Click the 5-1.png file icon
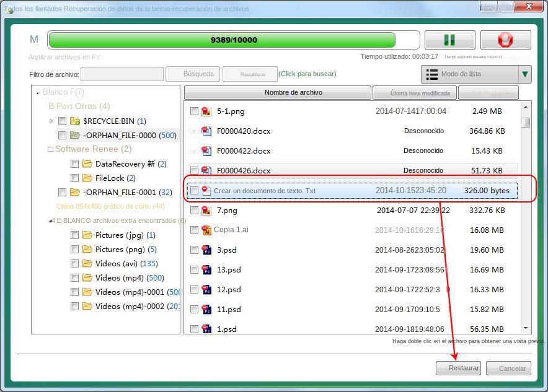Image resolution: width=548 pixels, height=392 pixels. tap(207, 111)
